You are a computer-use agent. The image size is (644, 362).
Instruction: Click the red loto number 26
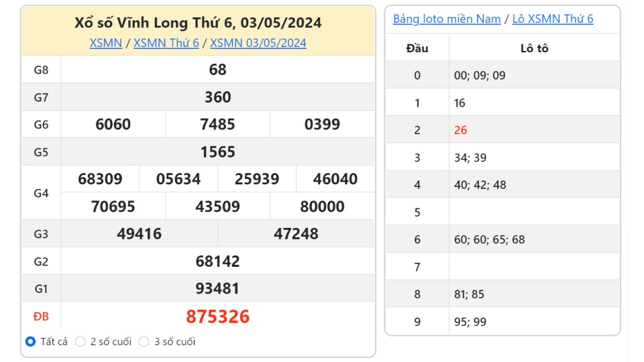coord(460,130)
